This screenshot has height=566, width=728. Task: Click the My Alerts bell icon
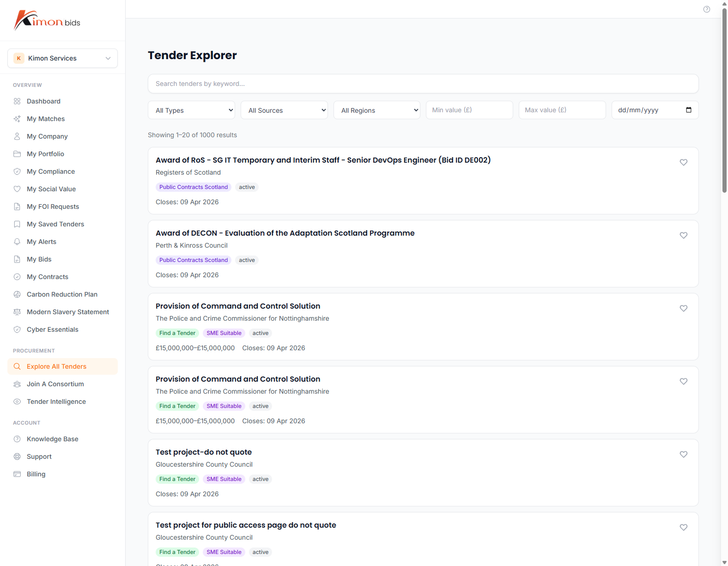[17, 242]
